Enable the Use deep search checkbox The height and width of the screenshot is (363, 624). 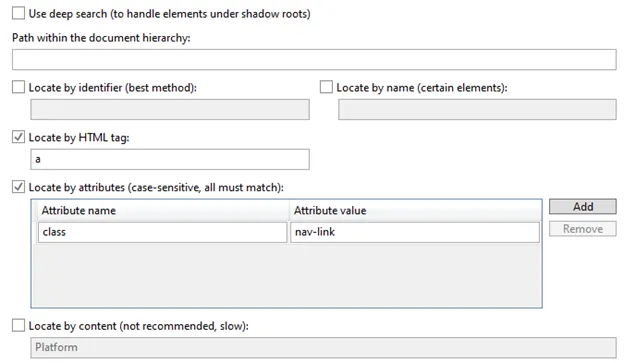click(18, 14)
